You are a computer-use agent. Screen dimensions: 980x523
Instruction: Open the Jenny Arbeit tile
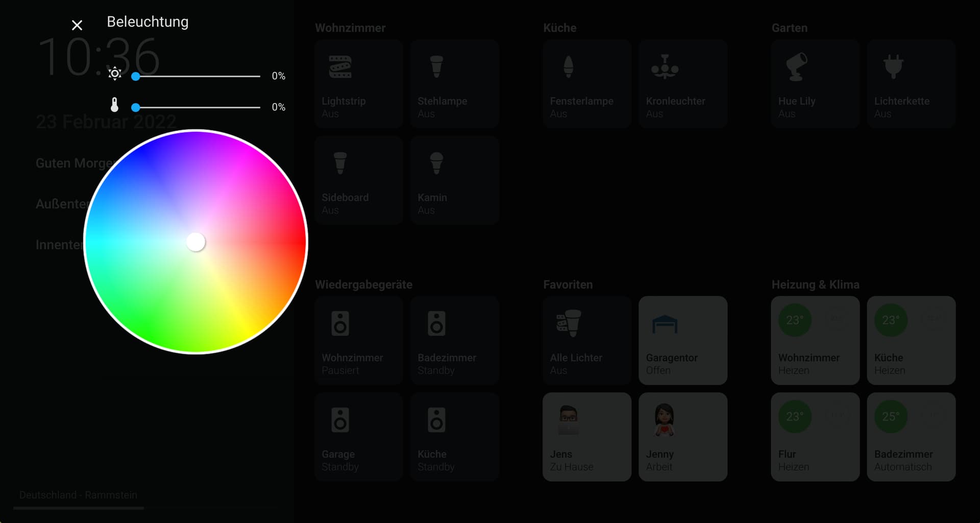(682, 437)
